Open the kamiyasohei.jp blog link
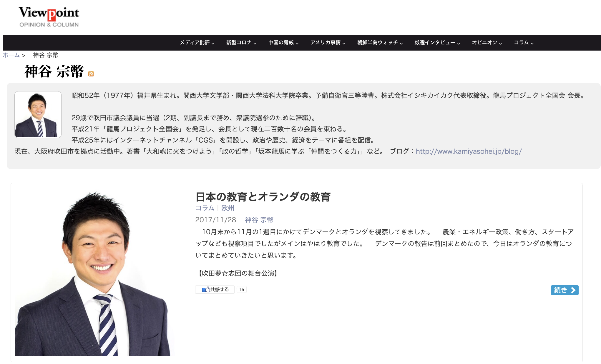This screenshot has height=364, width=601. click(x=469, y=151)
